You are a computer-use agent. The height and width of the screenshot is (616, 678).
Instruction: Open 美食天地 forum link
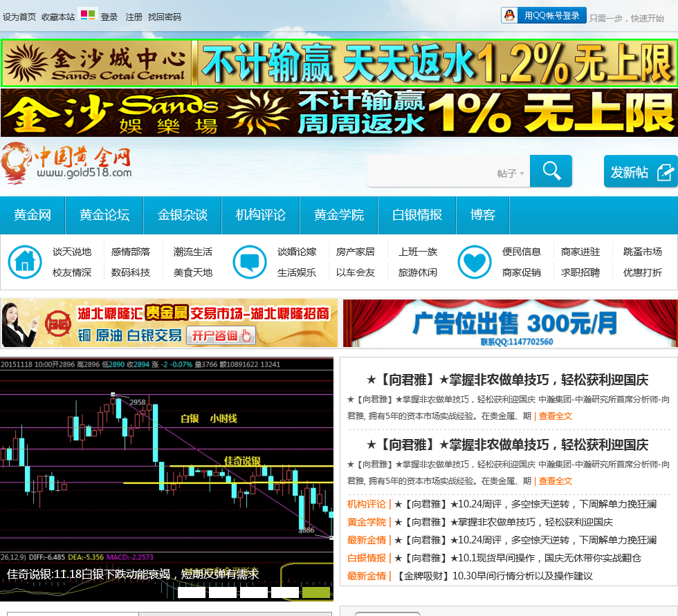[x=193, y=272]
